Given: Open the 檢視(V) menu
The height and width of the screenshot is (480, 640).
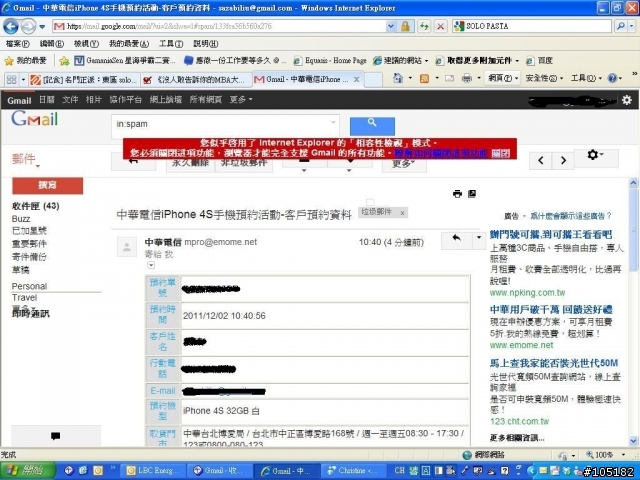Looking at the screenshot, I should 86,44.
